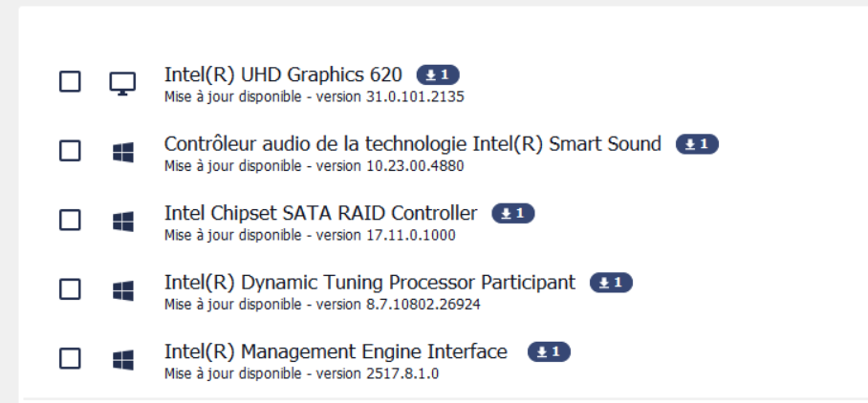Check the Management Engine Interface checkbox
This screenshot has width=868, height=403.
(x=70, y=359)
